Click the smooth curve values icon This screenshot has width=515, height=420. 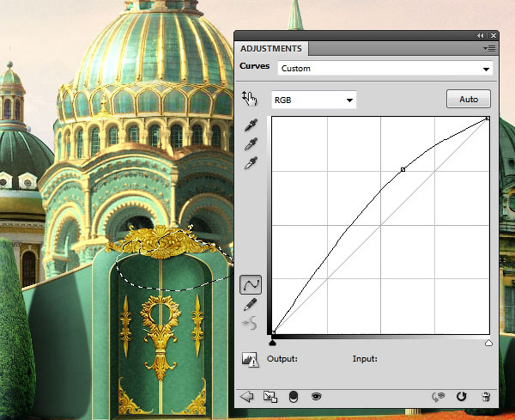pos(250,324)
